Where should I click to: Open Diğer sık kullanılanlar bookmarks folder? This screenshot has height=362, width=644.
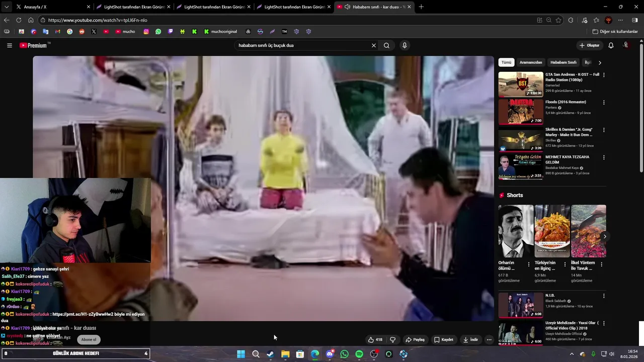[615, 32]
